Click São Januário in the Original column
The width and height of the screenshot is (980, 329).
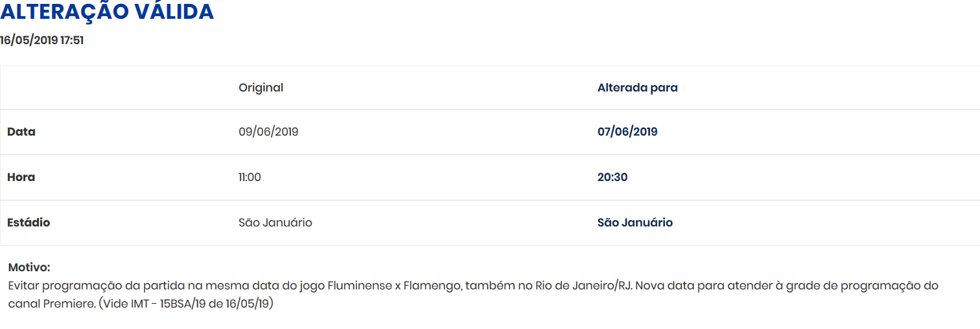[x=275, y=223]
